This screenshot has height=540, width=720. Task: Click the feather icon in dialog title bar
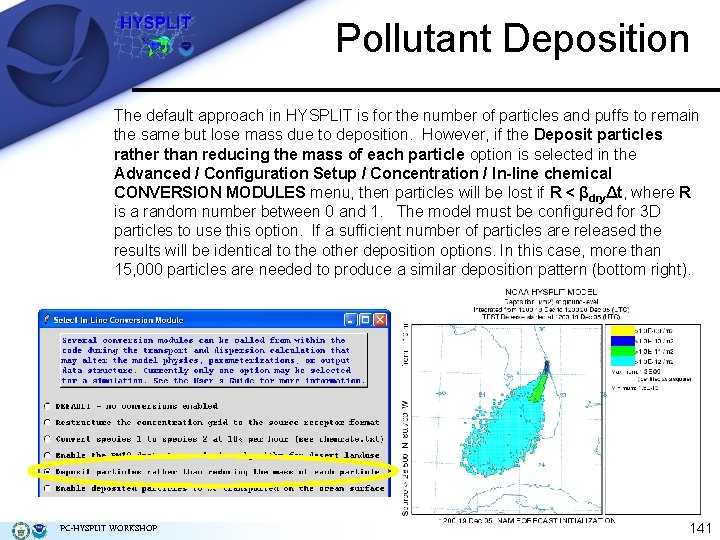pyautogui.click(x=46, y=319)
